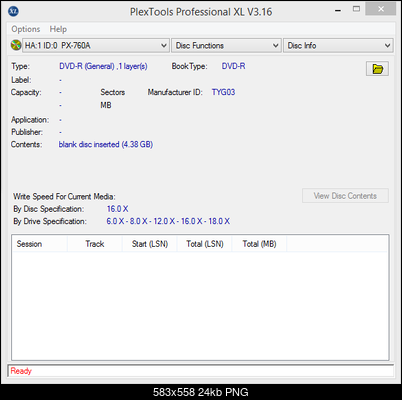This screenshot has height=400, width=402.
Task: Click the Manufacturer ID value 'TYG03'
Action: (223, 92)
